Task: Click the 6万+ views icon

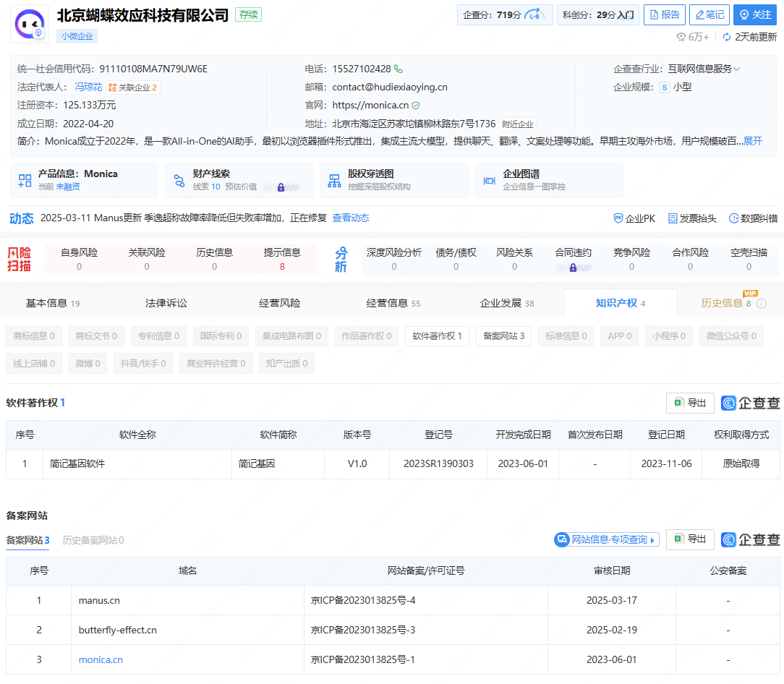Action: click(681, 37)
